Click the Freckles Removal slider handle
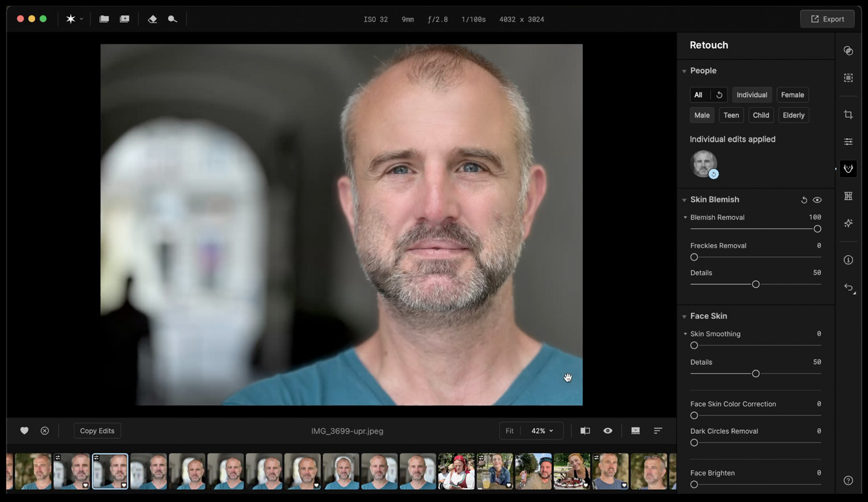 pyautogui.click(x=694, y=257)
